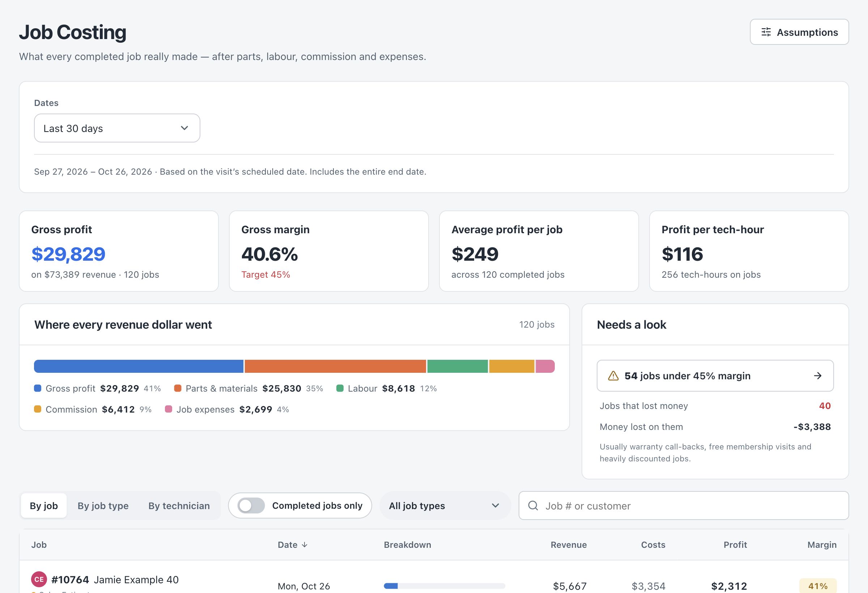868x593 pixels.
Task: Click the CE avatar for job #10764
Action: [39, 579]
